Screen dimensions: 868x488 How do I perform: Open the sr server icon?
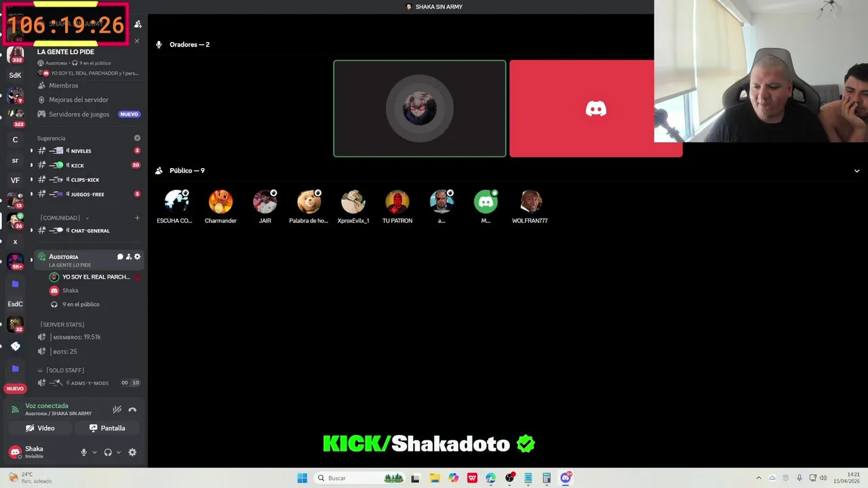(x=15, y=161)
